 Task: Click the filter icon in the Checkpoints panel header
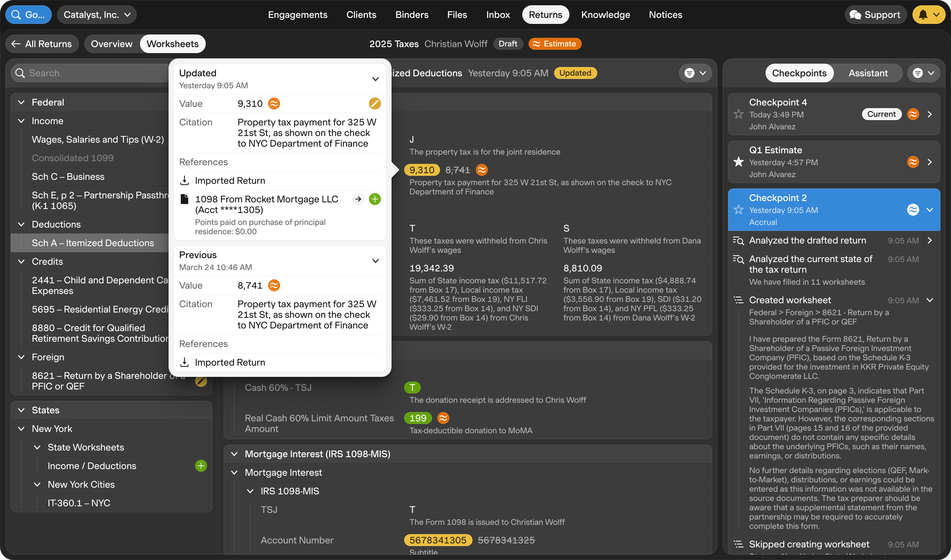[x=918, y=73]
